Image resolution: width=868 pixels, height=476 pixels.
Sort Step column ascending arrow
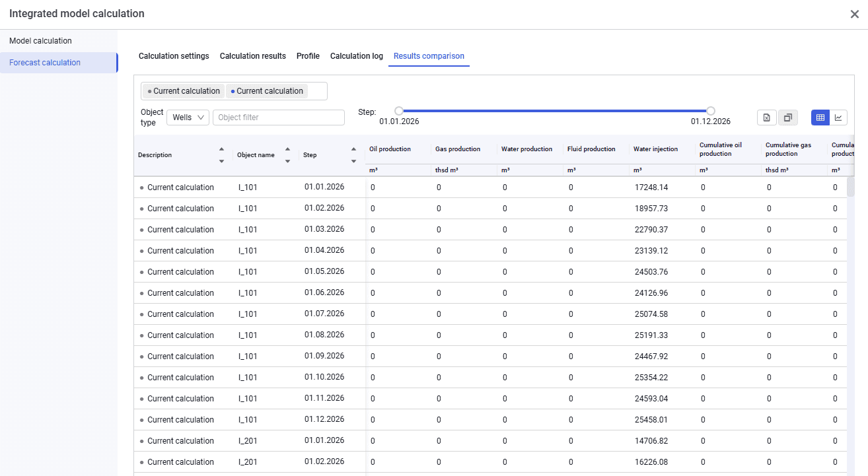(x=353, y=149)
